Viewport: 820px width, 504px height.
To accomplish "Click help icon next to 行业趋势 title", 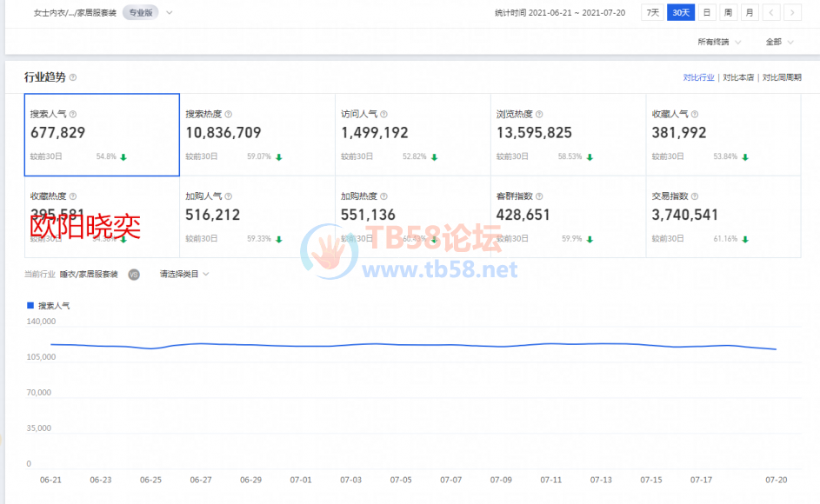I will tap(73, 77).
